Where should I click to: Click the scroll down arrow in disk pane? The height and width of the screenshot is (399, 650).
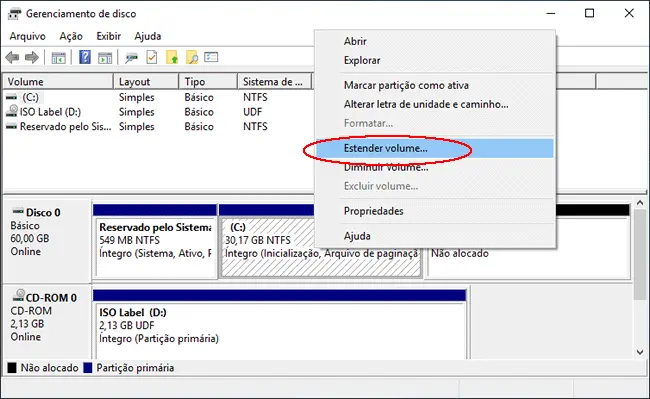[x=640, y=352]
